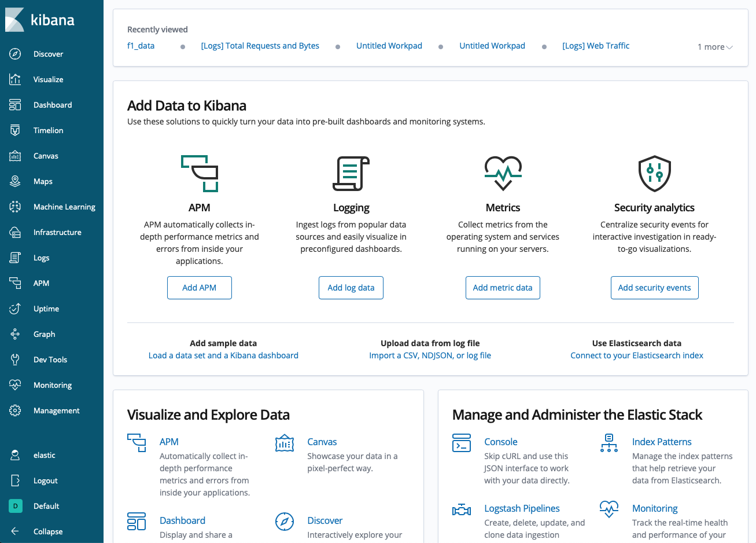Screen dimensions: 756x543
Task: Click the Logstash Pipelines icon
Action: coord(462,509)
